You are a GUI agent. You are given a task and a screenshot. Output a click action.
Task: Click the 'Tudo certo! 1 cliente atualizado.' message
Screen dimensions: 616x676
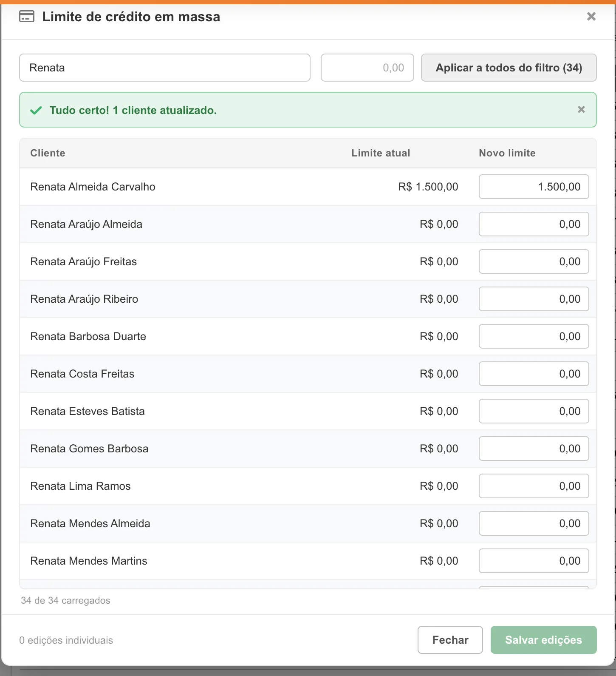pos(133,110)
